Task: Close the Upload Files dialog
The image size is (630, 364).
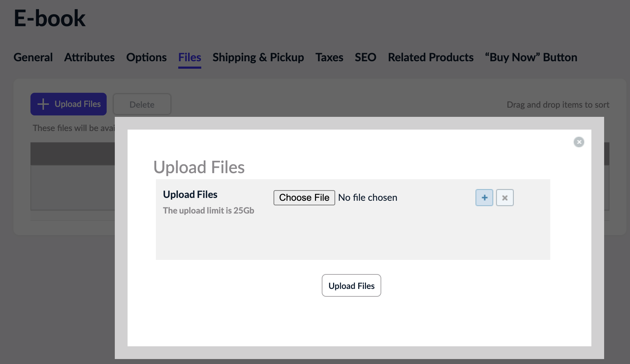Action: coord(579,142)
